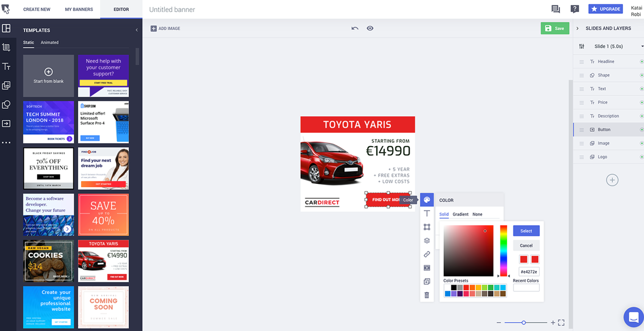Open preview with the eye icon

point(370,28)
